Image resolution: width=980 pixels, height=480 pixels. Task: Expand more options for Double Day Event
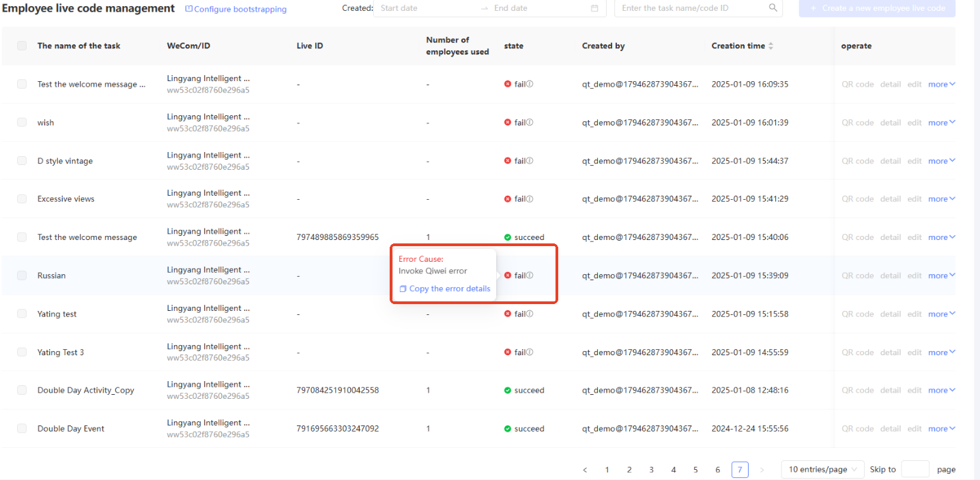[x=942, y=429]
